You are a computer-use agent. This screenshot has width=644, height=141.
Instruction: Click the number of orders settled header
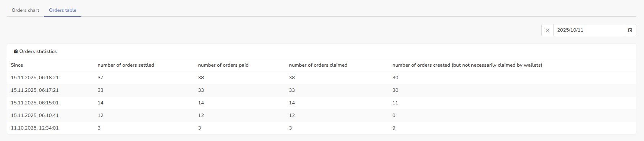click(126, 65)
